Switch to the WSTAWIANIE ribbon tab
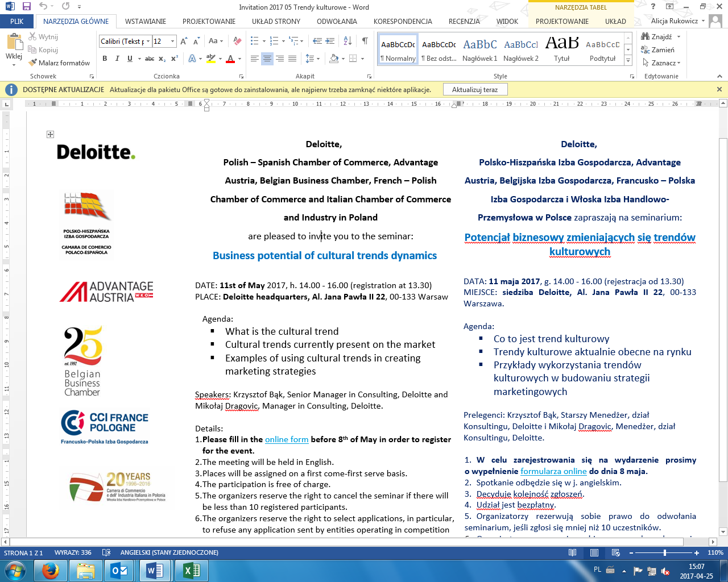Screen dimensions: 728x582 coord(146,22)
